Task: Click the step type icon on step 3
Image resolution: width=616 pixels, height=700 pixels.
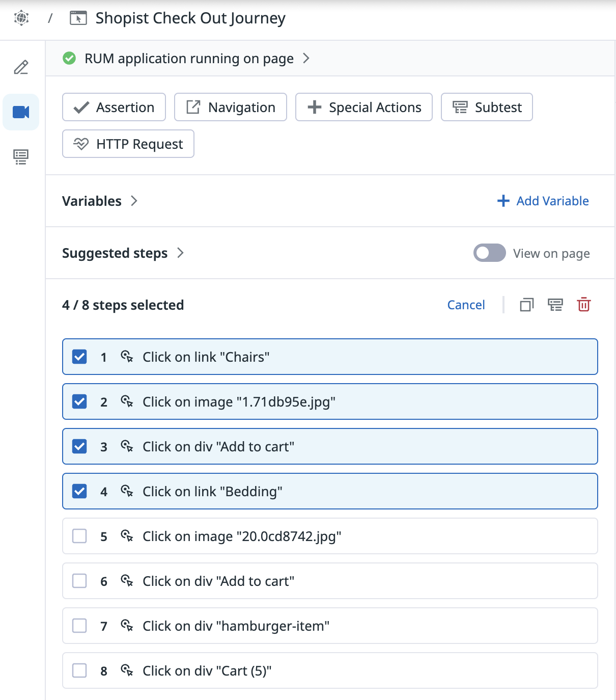Action: (127, 446)
